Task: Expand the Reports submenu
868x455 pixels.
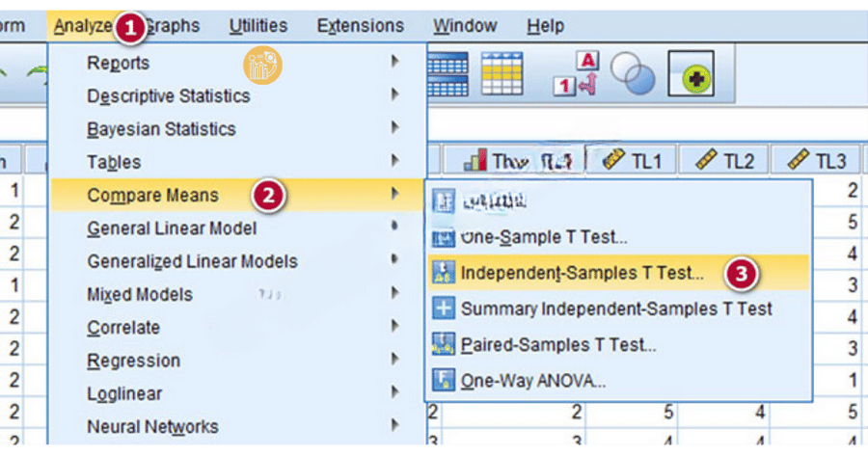Action: tap(237, 63)
